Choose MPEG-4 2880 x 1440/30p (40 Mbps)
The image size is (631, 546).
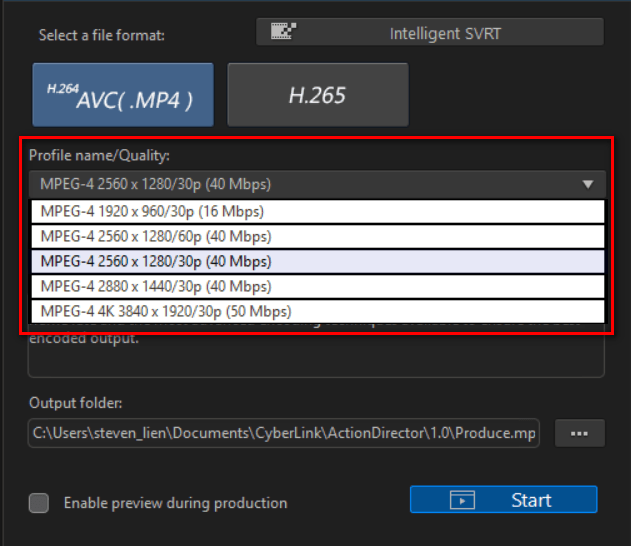point(318,286)
